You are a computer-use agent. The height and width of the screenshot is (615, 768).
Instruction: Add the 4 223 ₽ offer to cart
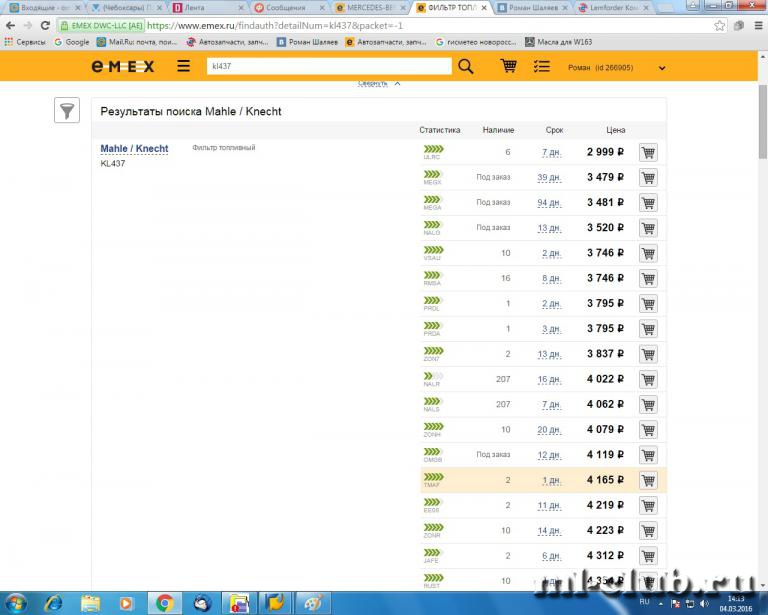click(x=648, y=531)
